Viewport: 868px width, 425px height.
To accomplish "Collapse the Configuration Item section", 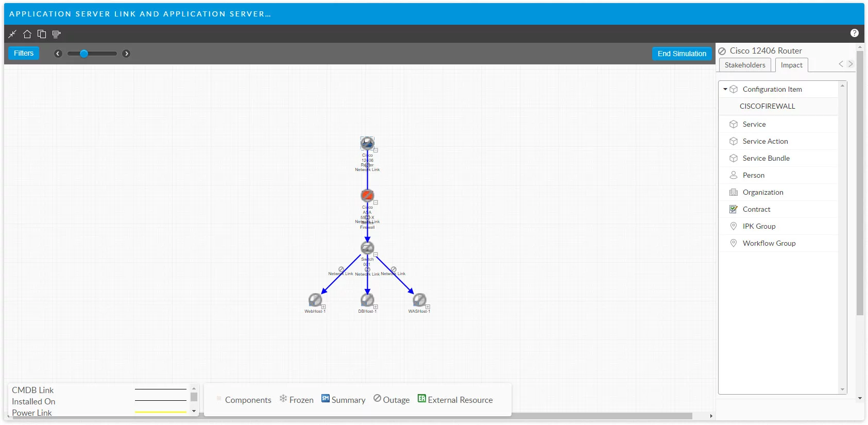I will tap(725, 89).
